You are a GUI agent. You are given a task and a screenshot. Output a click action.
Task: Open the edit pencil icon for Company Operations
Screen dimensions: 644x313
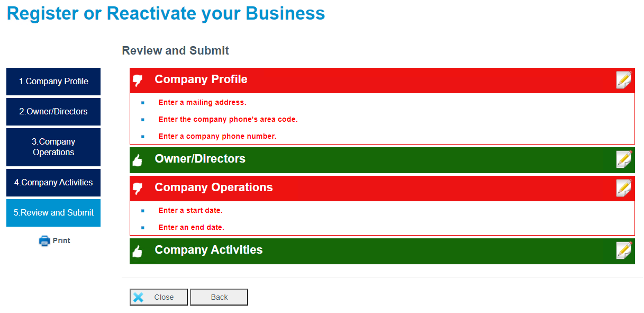point(624,188)
